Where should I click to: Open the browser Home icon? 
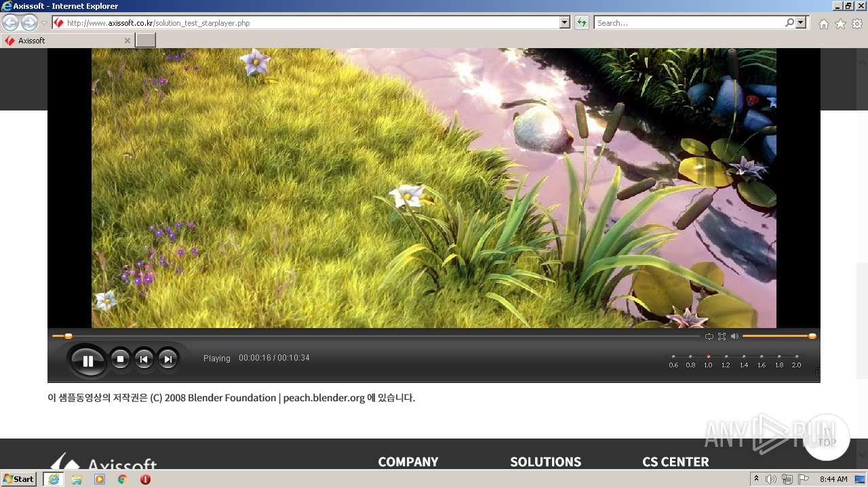pos(823,24)
